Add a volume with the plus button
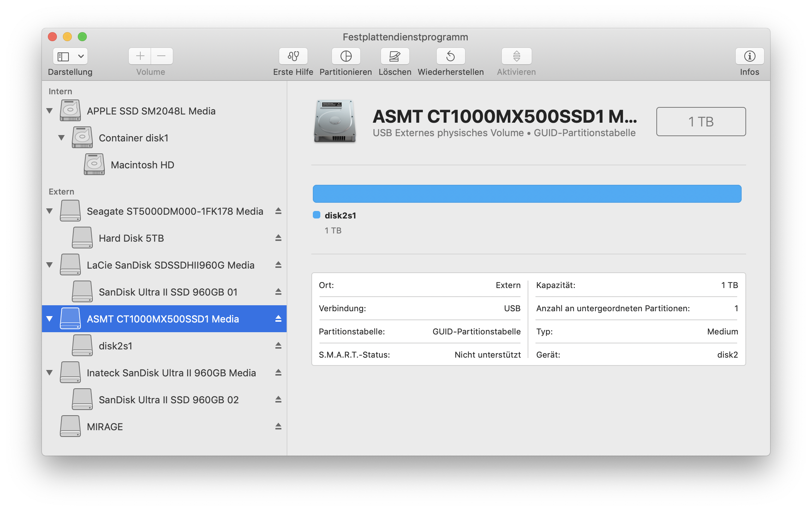This screenshot has width=812, height=511. click(x=140, y=56)
